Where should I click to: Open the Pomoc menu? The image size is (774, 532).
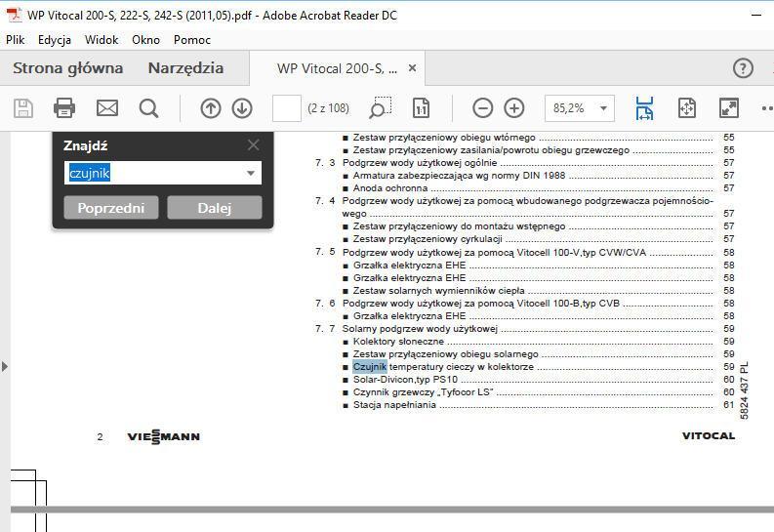[192, 40]
